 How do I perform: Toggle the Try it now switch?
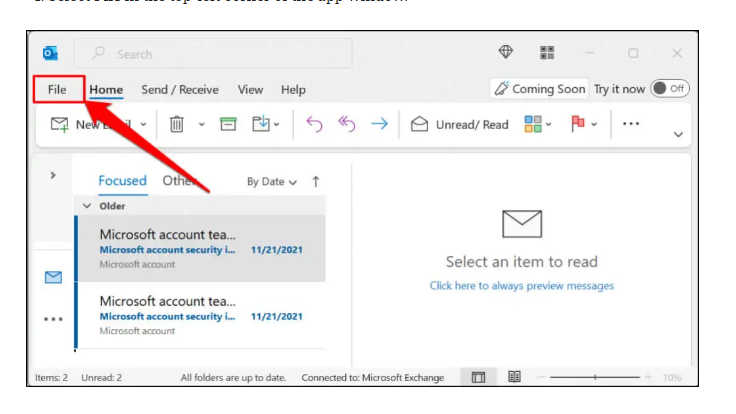click(670, 88)
